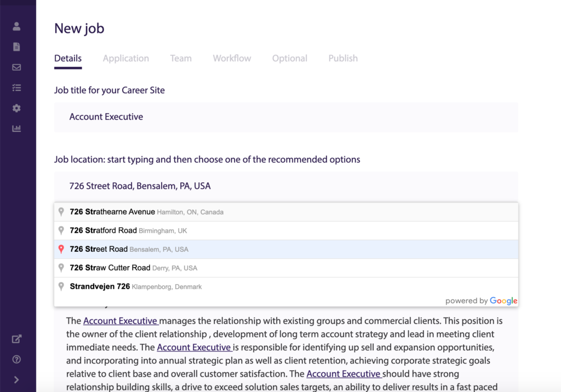Click the New job page heading
Viewport: 561px width, 392px height.
79,28
